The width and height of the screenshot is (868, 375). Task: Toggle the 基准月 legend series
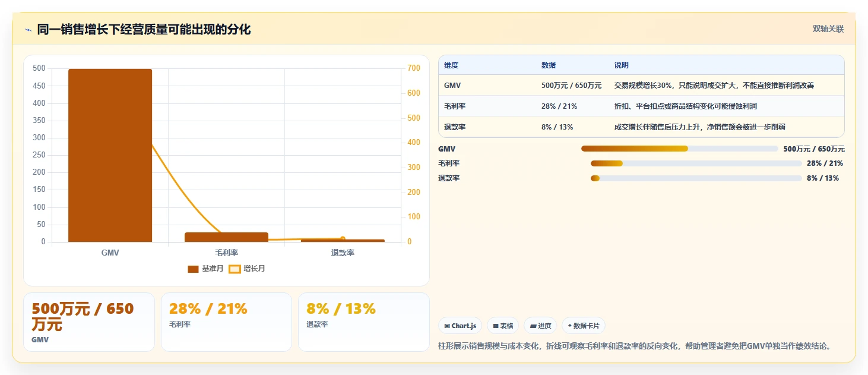(x=205, y=269)
